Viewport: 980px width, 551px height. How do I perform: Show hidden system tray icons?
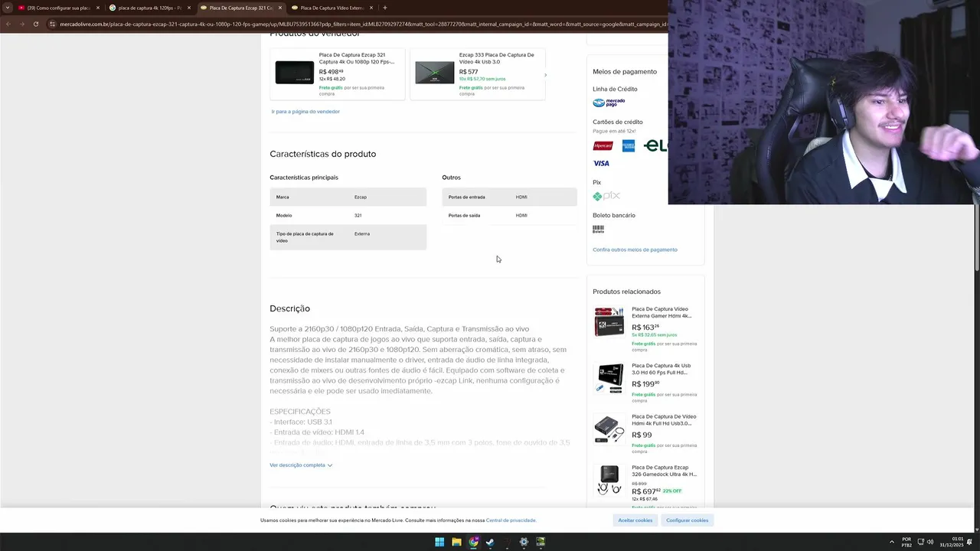coord(892,542)
